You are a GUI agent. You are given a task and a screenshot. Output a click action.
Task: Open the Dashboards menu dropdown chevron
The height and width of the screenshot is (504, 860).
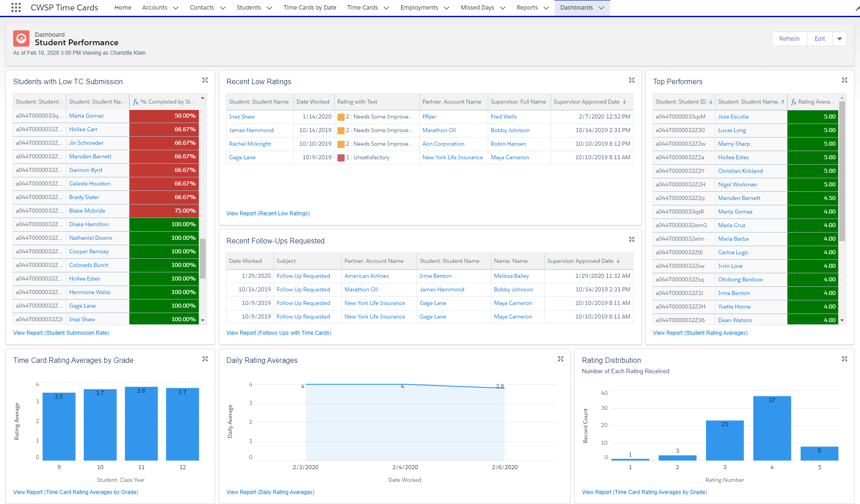pos(601,8)
